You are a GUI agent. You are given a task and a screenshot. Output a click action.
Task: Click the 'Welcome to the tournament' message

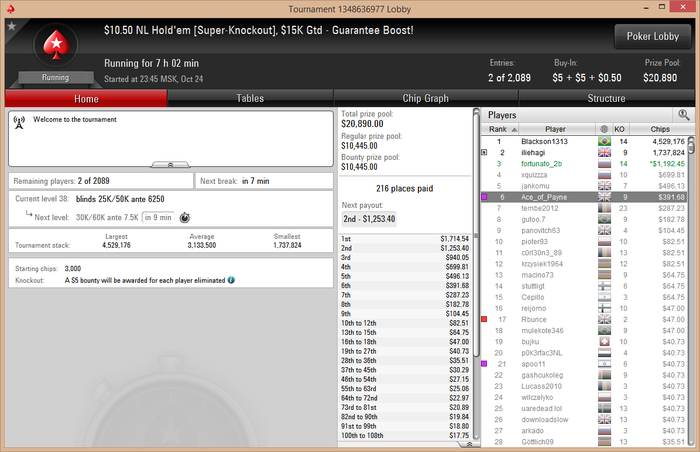75,120
